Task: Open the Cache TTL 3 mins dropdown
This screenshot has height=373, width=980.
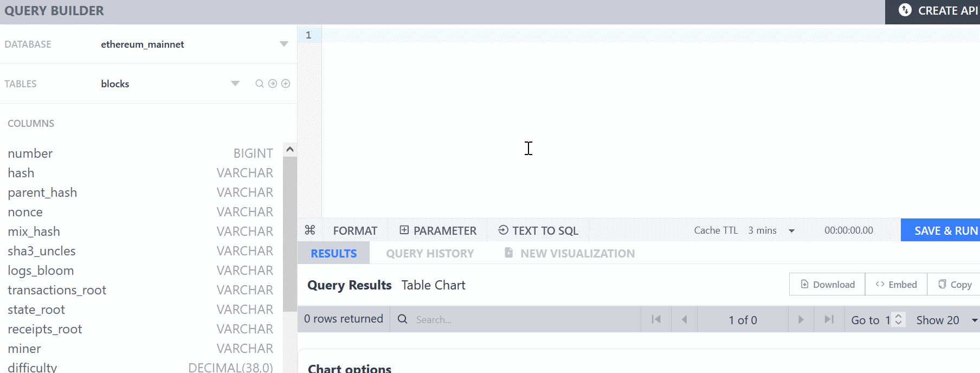Action: coord(791,231)
